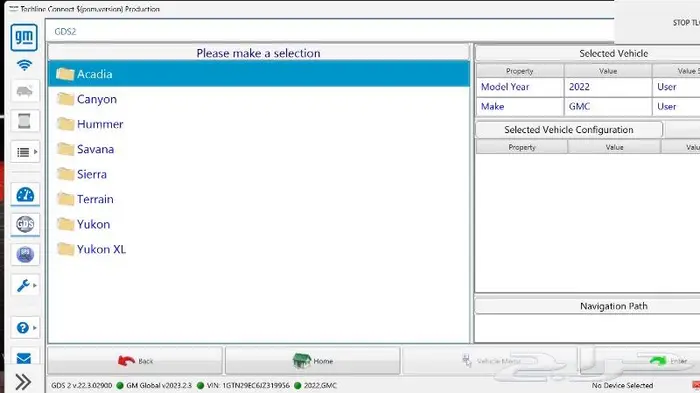Click the Hummer folder icon

[65, 124]
